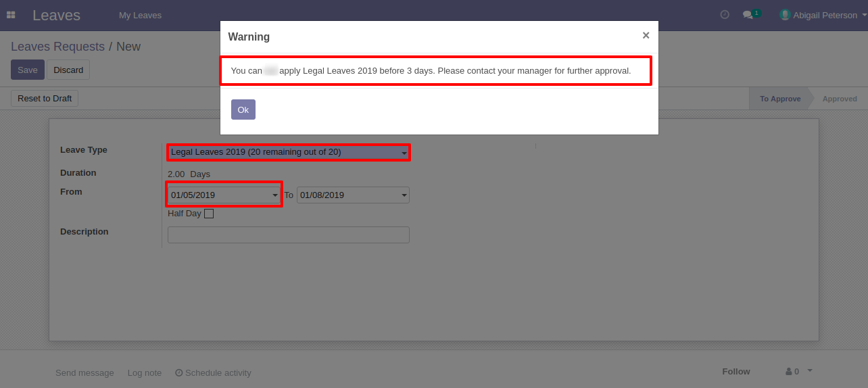Open the Abigail Peterson user menu

point(823,15)
